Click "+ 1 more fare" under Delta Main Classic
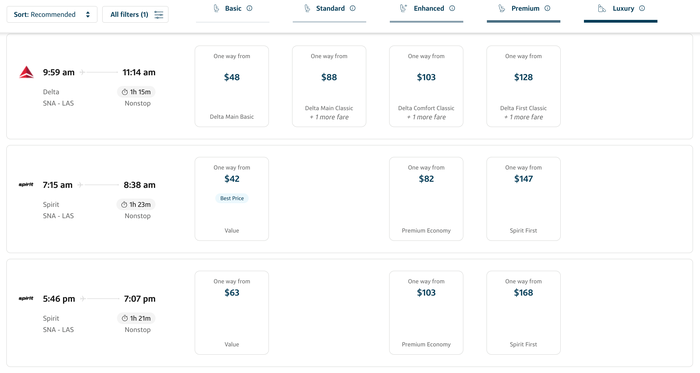Viewport: 700px width, 373px height. pos(329,117)
